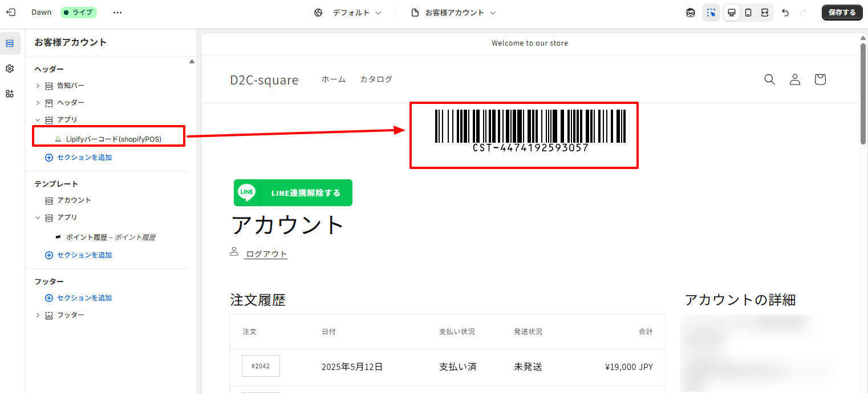The width and height of the screenshot is (868, 394).
Task: Click the ¥19,000 JPY total cell
Action: pyautogui.click(x=629, y=367)
